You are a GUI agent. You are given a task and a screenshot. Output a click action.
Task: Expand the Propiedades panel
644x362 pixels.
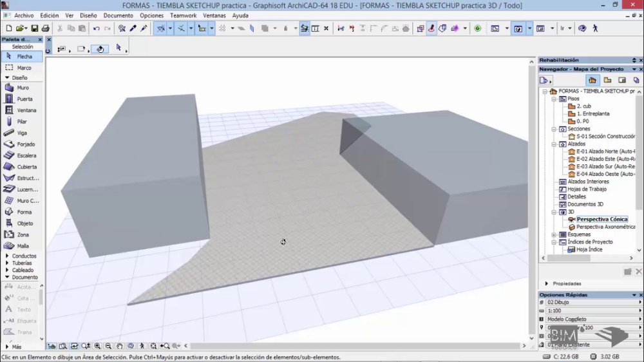[546, 283]
